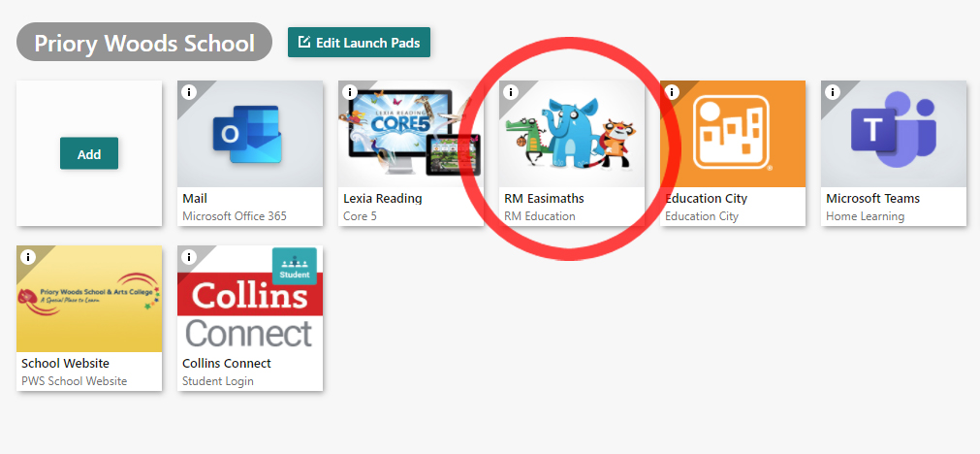Open the Education City orange icon
Screen dimensions: 980x454
pyautogui.click(x=733, y=134)
